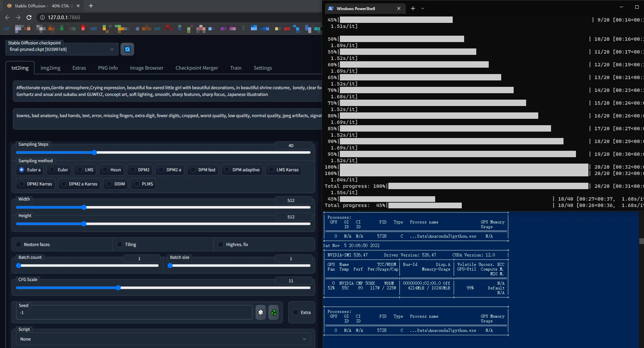Screen dimensions: 644x348
Task: Enable the Tiling checkbox
Action: coord(120,244)
